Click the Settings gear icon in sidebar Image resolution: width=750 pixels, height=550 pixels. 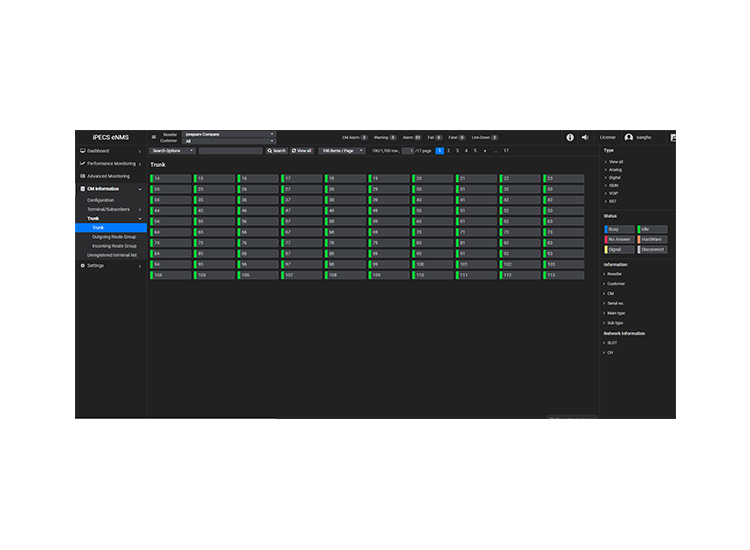point(82,265)
